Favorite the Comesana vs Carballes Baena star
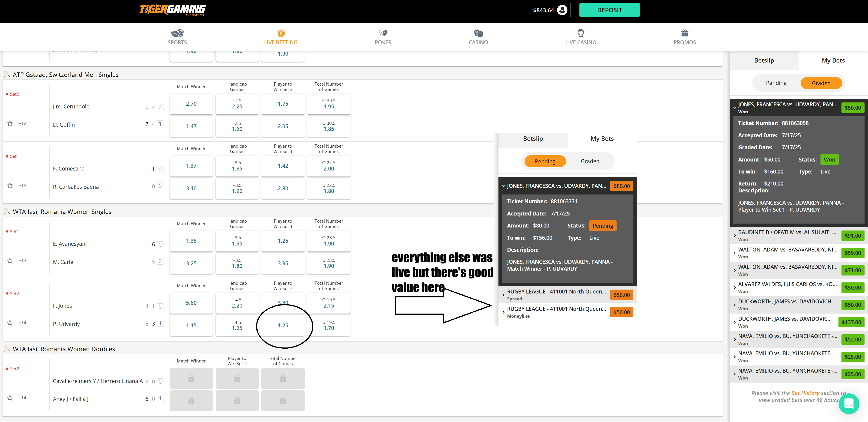The image size is (868, 422). (x=10, y=185)
